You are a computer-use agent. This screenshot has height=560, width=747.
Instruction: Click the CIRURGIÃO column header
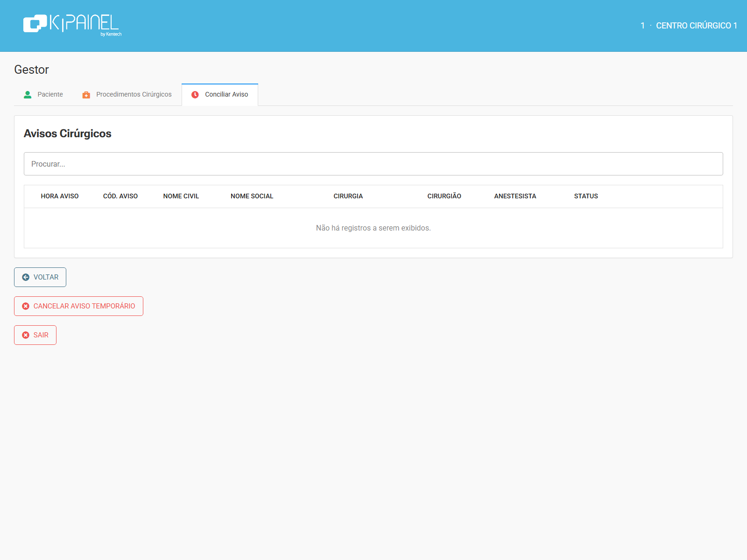point(444,196)
